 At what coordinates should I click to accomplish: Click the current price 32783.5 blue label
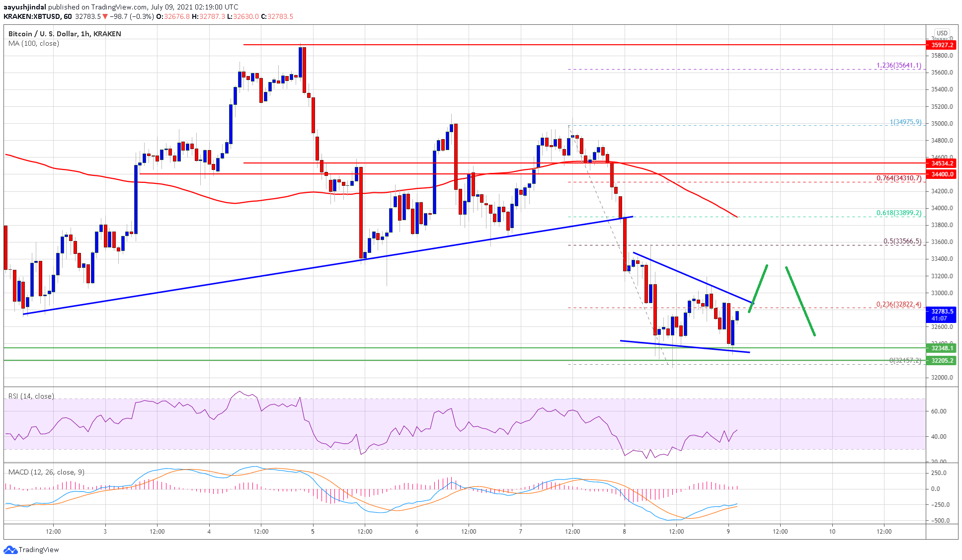click(942, 312)
